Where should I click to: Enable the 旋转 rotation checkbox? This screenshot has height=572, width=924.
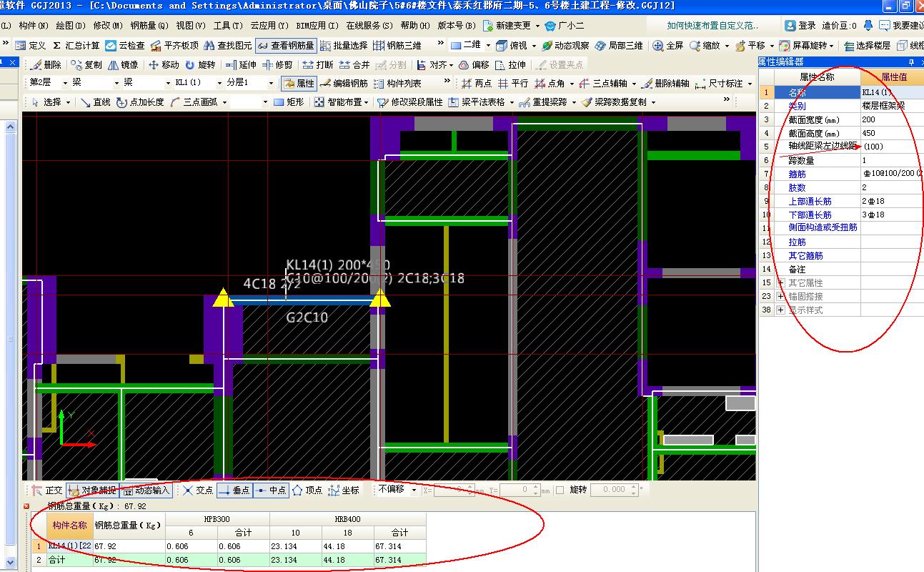(560, 490)
